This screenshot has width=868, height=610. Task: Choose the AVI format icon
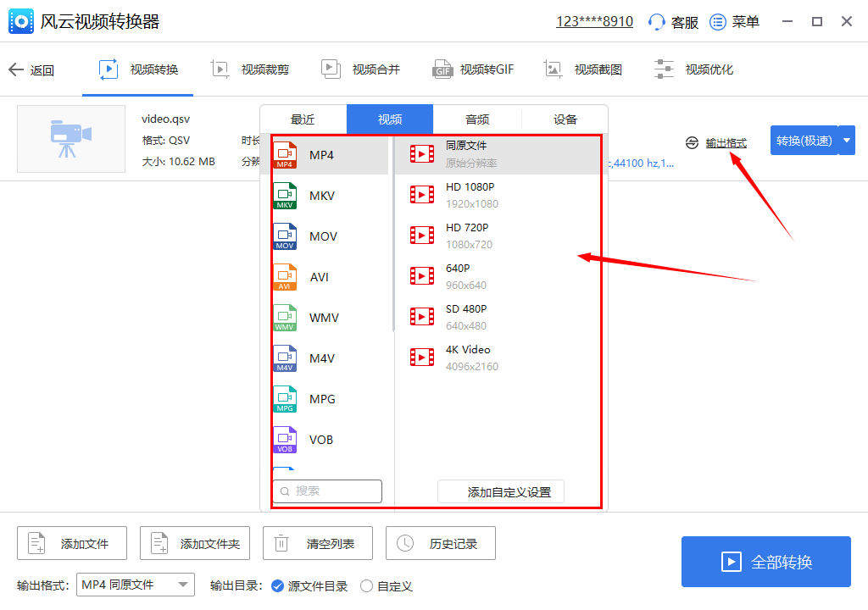click(286, 277)
